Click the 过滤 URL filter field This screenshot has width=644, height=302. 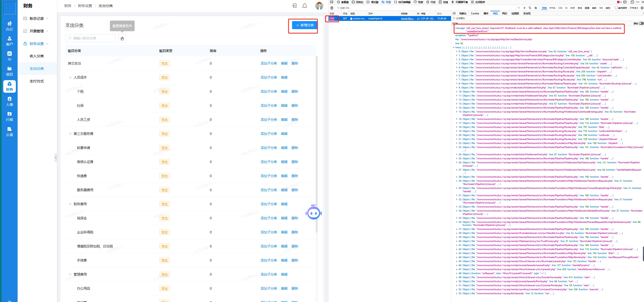coord(425,8)
